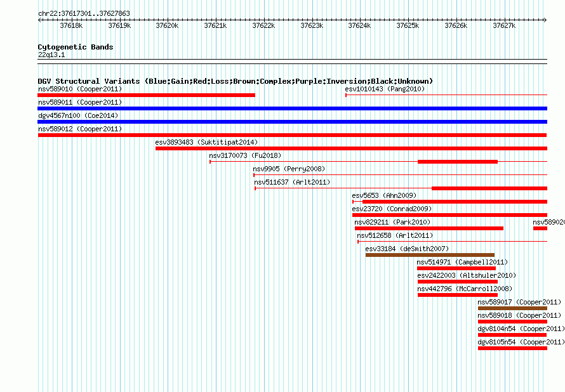Screen dimensions: 565x392
Task: Click the blue gain bar under dgv4567n100
Action: tap(292, 122)
